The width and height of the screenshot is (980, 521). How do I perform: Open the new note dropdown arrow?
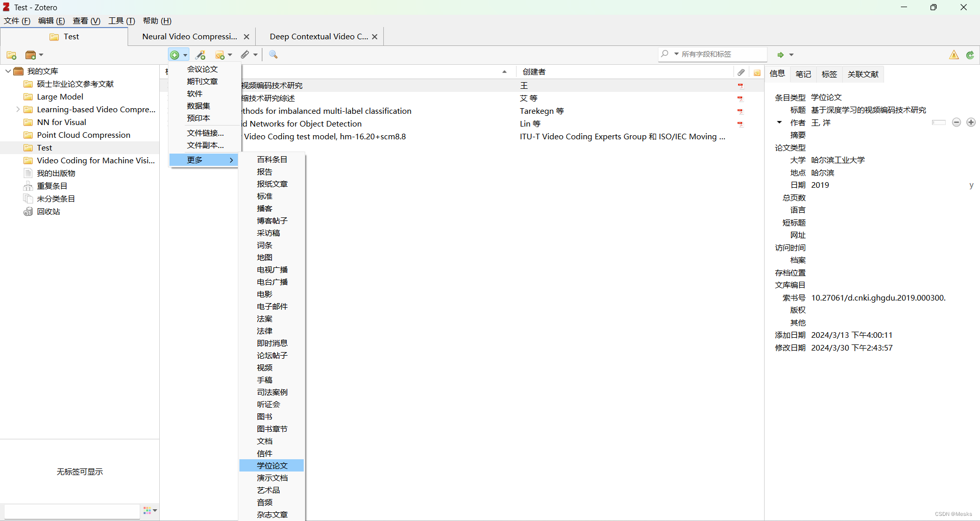click(230, 55)
